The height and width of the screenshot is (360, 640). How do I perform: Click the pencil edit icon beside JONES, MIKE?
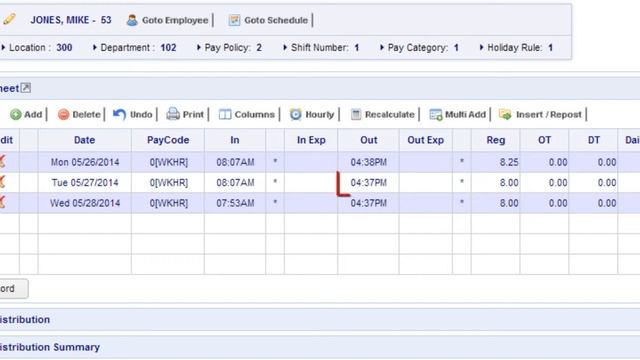coord(9,19)
